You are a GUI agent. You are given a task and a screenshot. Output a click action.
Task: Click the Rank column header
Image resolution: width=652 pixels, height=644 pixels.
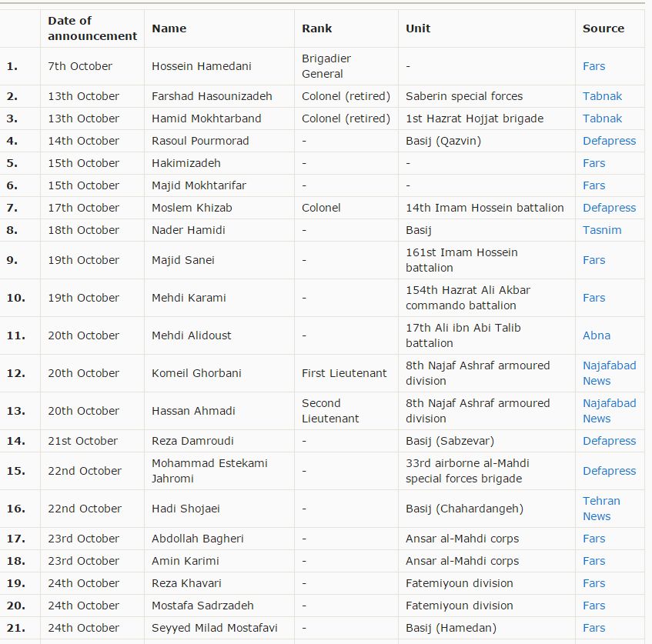[317, 28]
